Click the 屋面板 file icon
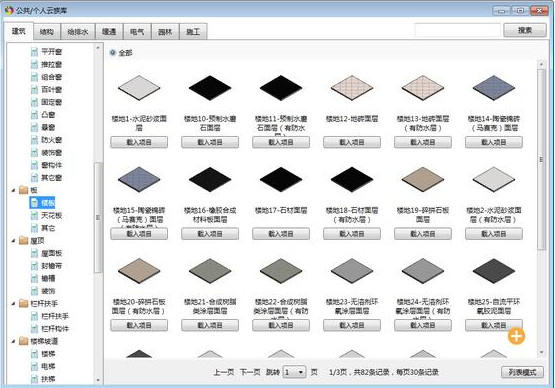 [x=34, y=253]
